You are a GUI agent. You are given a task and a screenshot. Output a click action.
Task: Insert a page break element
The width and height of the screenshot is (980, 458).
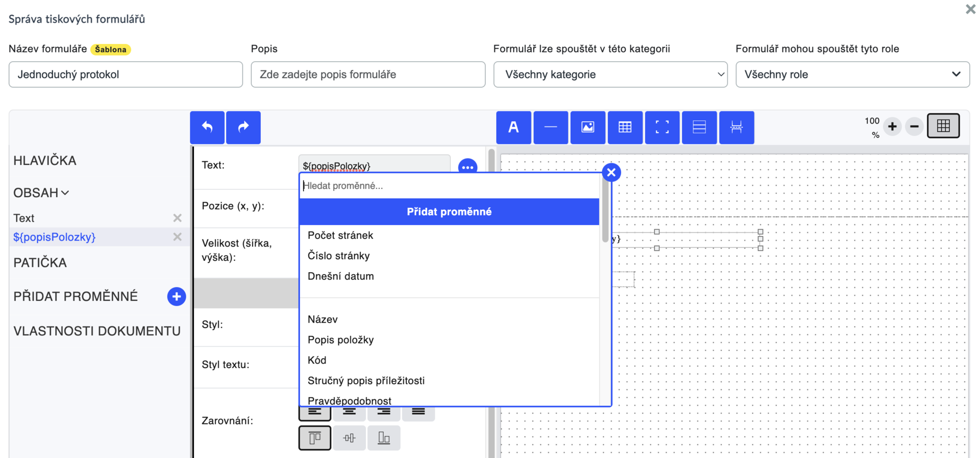coord(736,127)
